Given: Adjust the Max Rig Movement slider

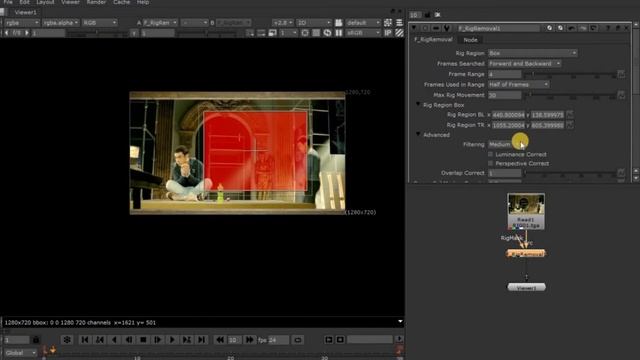Looking at the screenshot, I should pyautogui.click(x=570, y=95).
